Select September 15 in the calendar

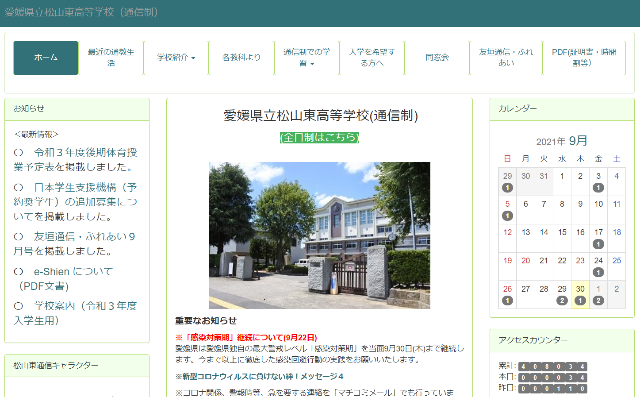[x=562, y=232]
